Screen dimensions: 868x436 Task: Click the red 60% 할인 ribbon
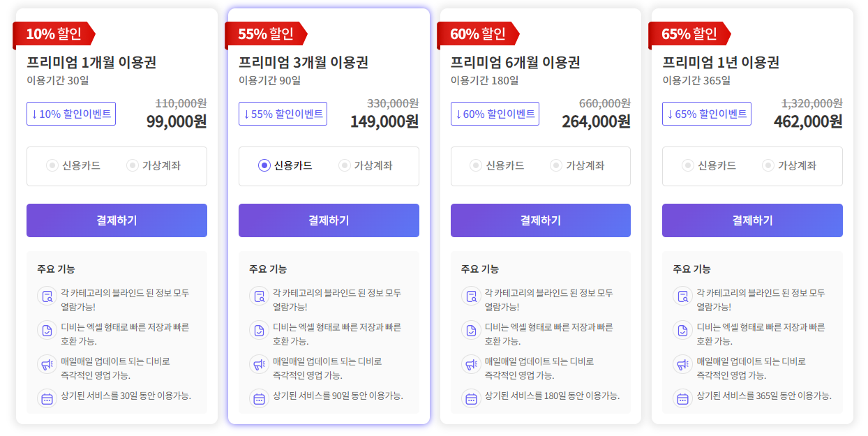point(477,33)
